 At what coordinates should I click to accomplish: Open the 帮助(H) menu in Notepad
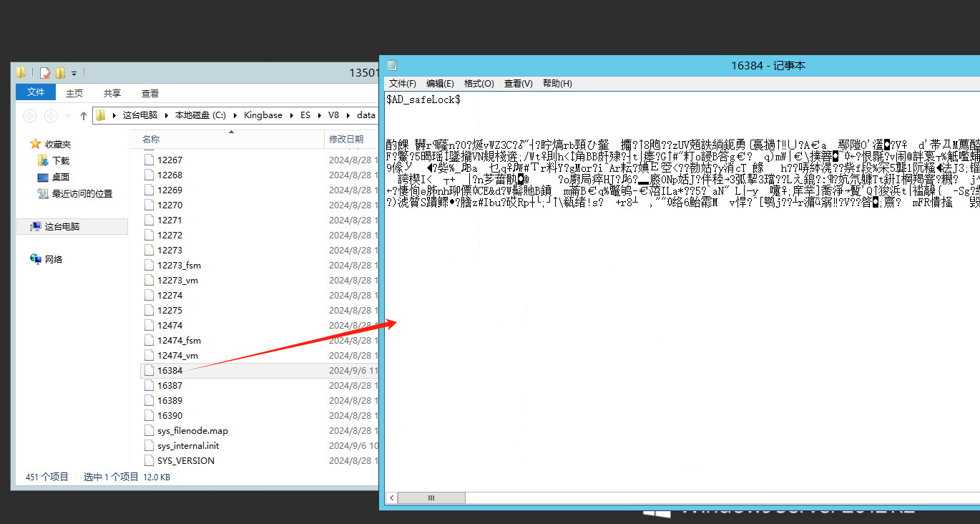(557, 84)
